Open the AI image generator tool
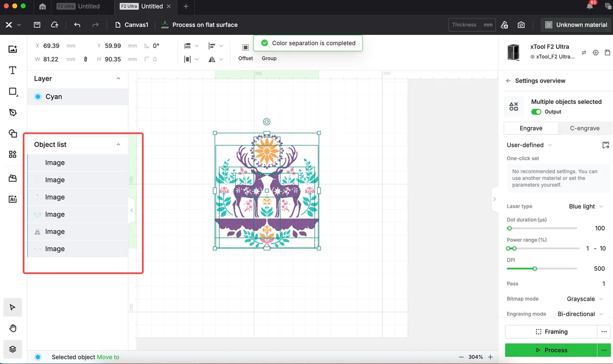 pos(12,199)
